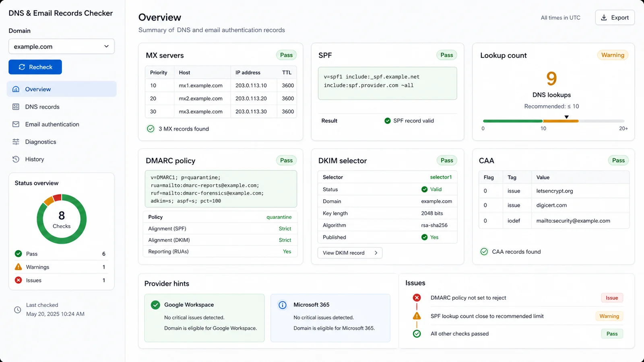Click the Priority column header

[x=159, y=72]
